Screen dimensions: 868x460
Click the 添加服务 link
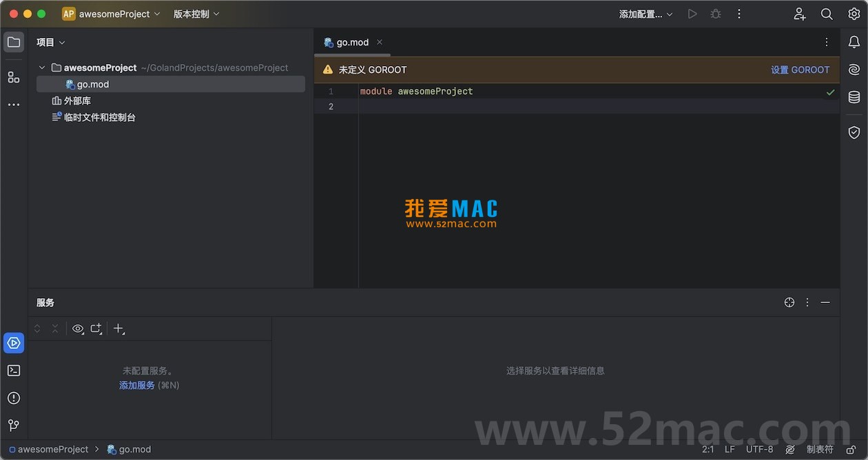[x=137, y=386]
